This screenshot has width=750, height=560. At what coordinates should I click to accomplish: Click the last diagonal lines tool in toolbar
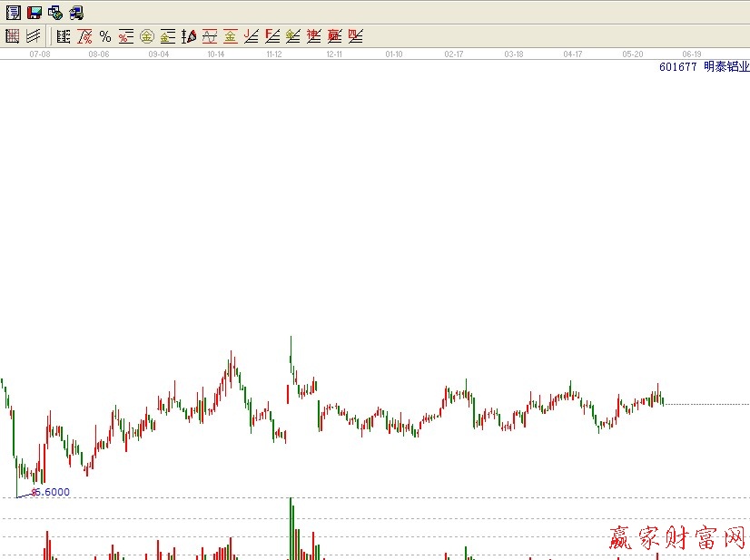[x=356, y=36]
